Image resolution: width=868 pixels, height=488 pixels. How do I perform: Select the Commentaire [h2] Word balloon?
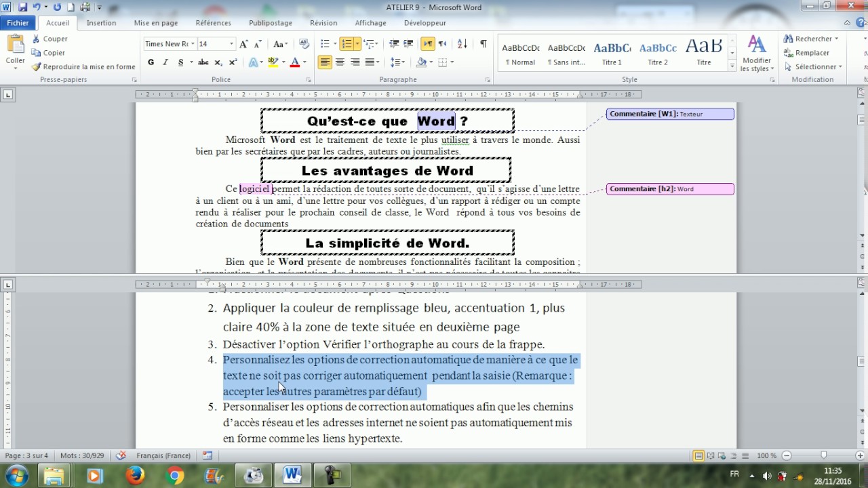point(670,189)
